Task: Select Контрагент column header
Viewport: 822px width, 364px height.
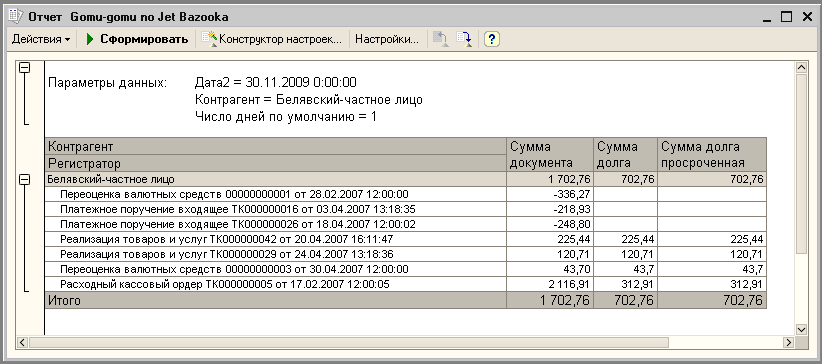Action: coord(276,146)
